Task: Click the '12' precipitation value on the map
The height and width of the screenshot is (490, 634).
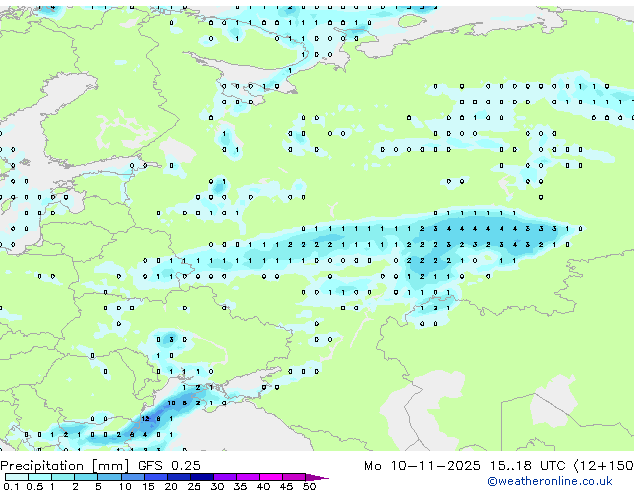Action: pos(145,418)
